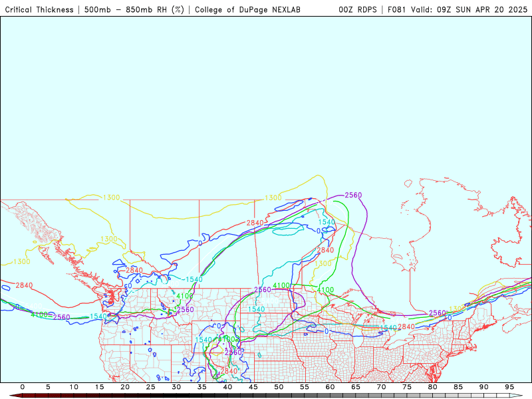Click the "500mb − 850mb RH (%)" header label
The width and height of the screenshot is (532, 399).
[x=134, y=9]
